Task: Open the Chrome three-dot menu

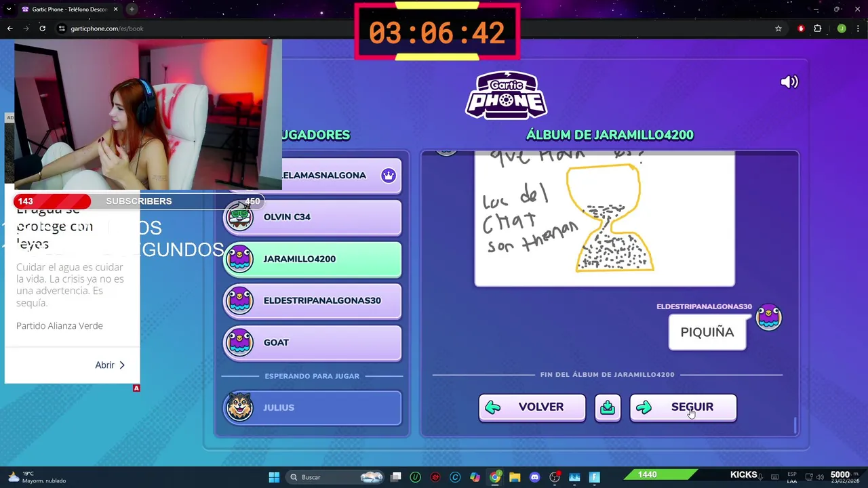Action: point(859,28)
